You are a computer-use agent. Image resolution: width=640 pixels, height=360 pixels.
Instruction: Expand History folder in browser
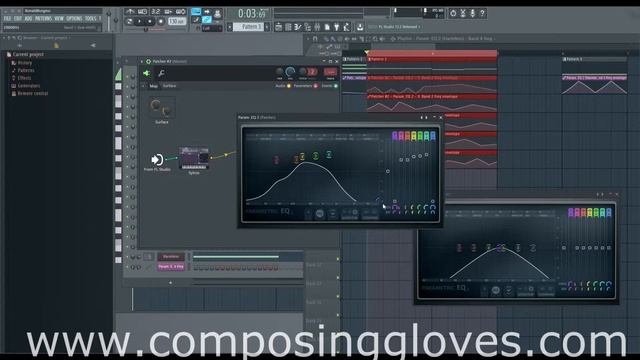click(x=24, y=63)
